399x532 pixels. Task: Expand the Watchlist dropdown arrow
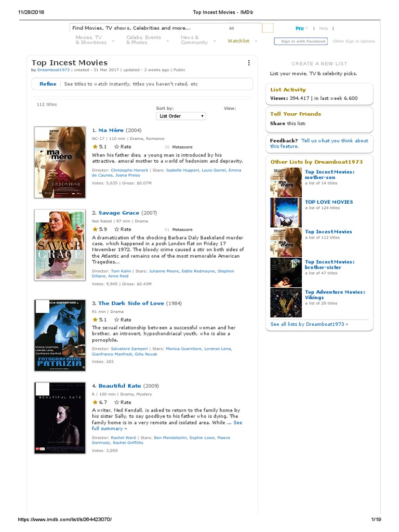click(256, 41)
